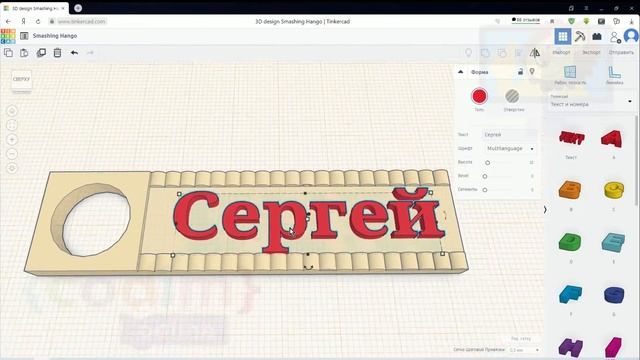Pick the magenta letter I shape
Image resolution: width=640 pixels, height=360 pixels.
[x=613, y=347]
